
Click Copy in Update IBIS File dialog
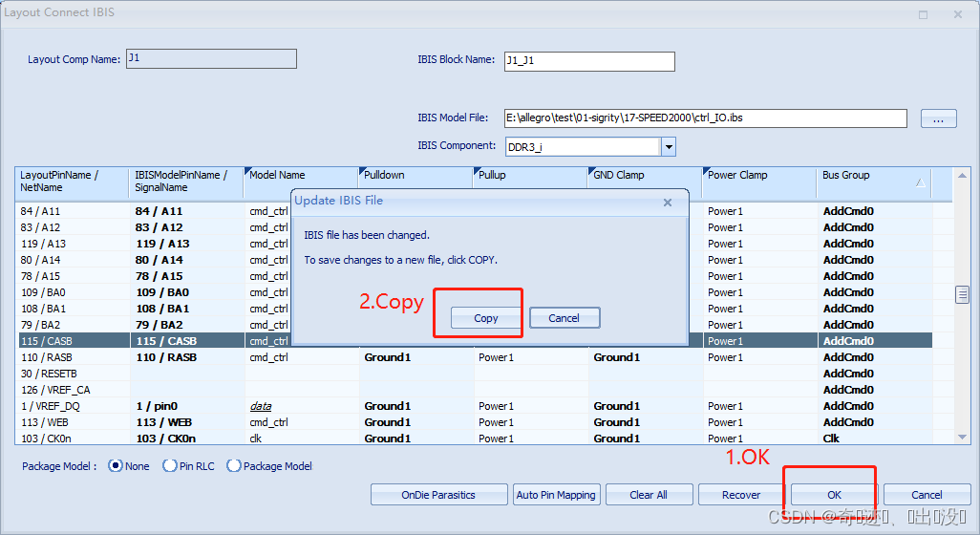tap(485, 318)
